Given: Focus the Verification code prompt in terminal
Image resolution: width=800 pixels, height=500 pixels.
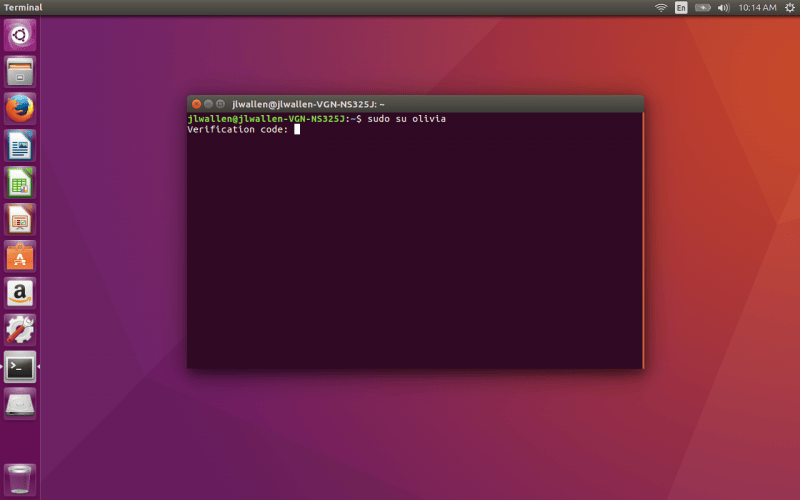Looking at the screenshot, I should 297,129.
